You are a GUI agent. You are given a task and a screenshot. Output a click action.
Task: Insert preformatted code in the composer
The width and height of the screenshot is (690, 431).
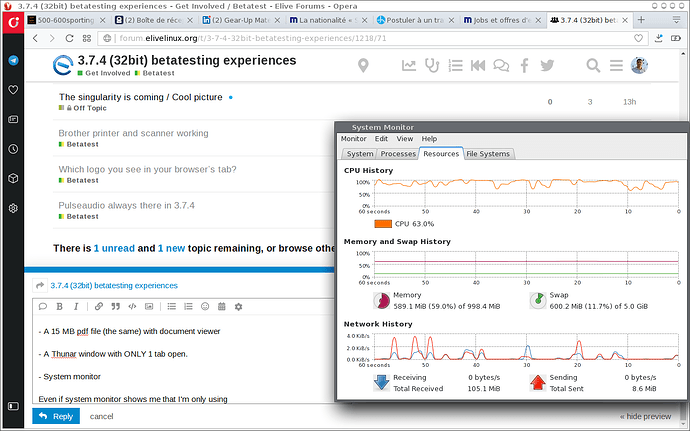click(132, 306)
